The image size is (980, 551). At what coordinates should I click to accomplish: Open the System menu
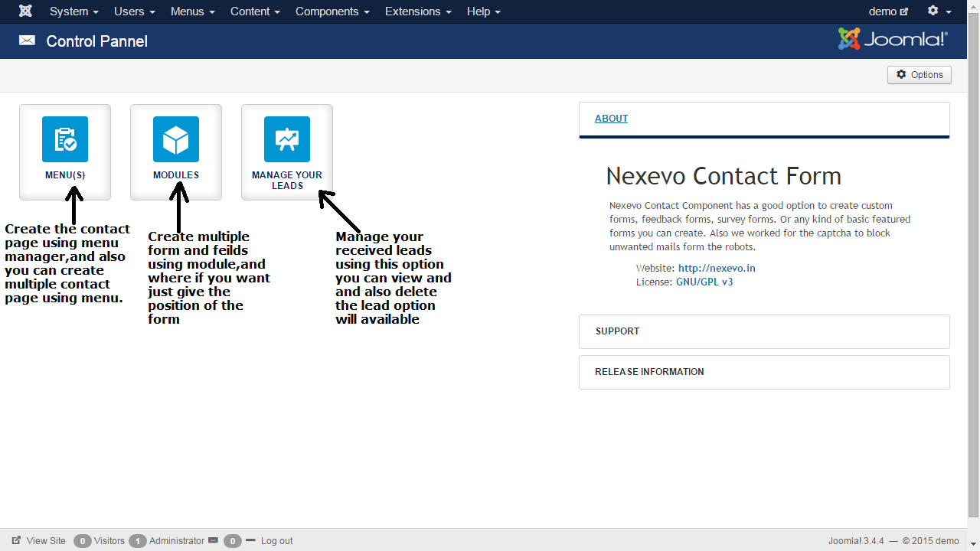(x=73, y=11)
